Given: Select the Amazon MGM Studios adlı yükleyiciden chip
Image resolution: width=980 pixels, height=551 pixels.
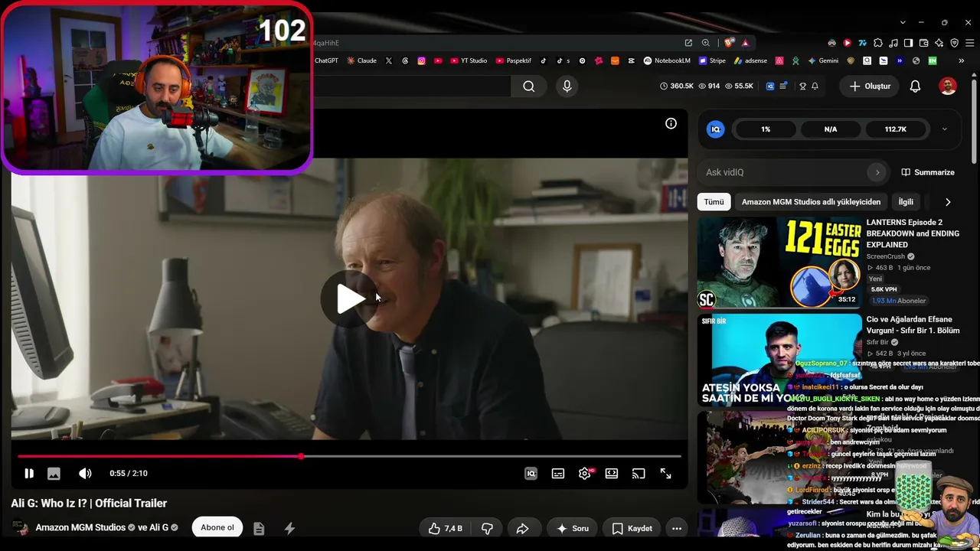Looking at the screenshot, I should pyautogui.click(x=811, y=202).
